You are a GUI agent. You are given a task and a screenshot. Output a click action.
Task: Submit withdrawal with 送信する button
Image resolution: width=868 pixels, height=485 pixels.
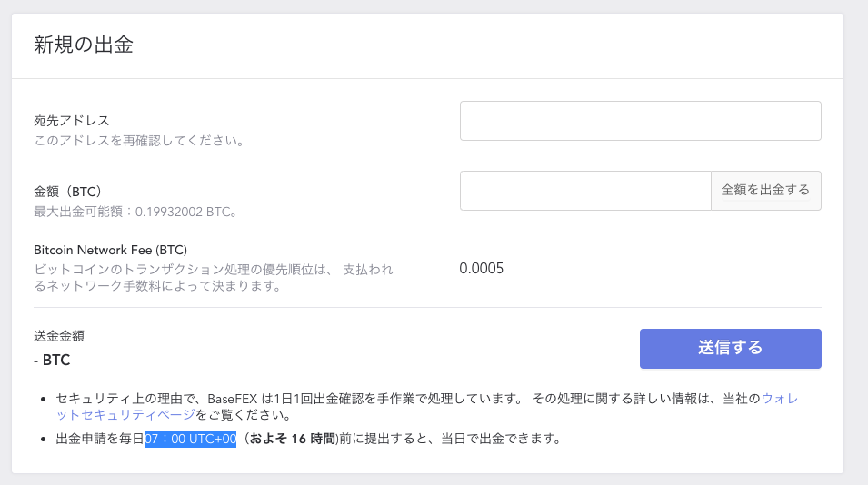point(731,349)
